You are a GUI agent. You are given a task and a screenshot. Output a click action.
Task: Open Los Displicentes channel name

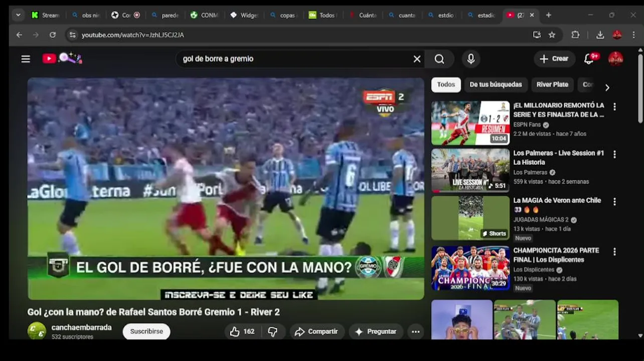[x=535, y=270]
